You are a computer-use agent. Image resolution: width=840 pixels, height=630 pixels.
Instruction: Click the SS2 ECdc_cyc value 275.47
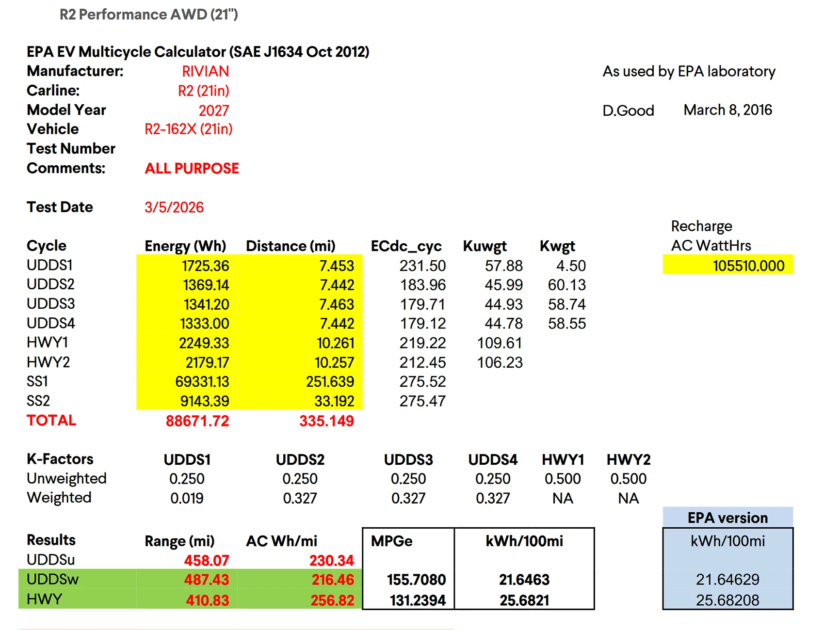click(422, 401)
